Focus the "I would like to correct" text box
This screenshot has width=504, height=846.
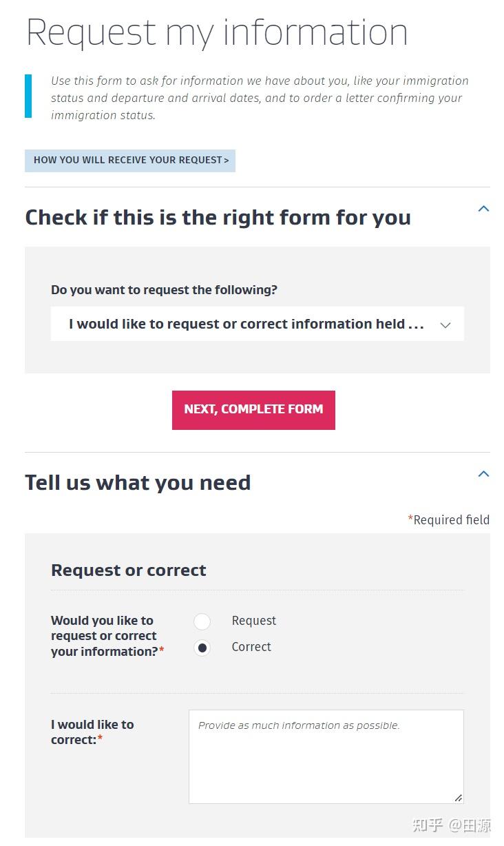pyautogui.click(x=326, y=756)
